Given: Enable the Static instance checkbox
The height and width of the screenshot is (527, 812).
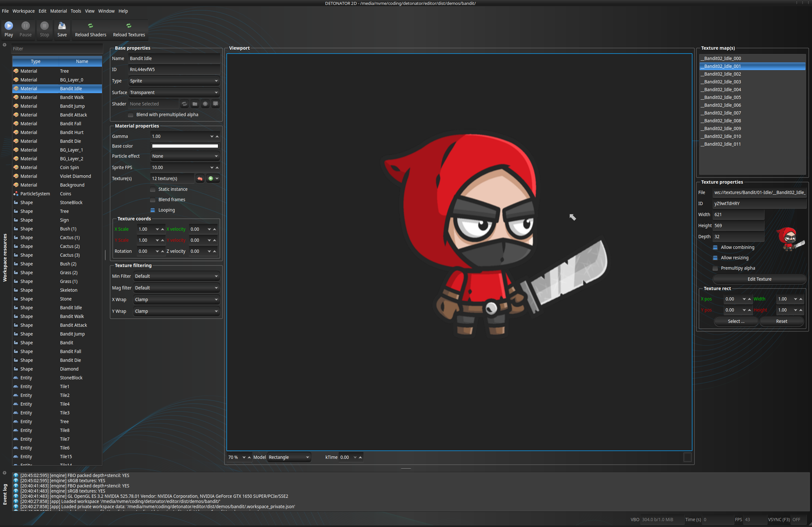Looking at the screenshot, I should [153, 190].
